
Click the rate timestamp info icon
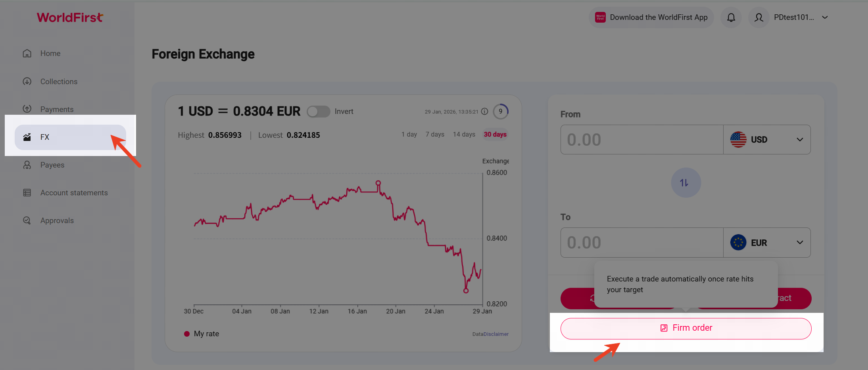(484, 112)
